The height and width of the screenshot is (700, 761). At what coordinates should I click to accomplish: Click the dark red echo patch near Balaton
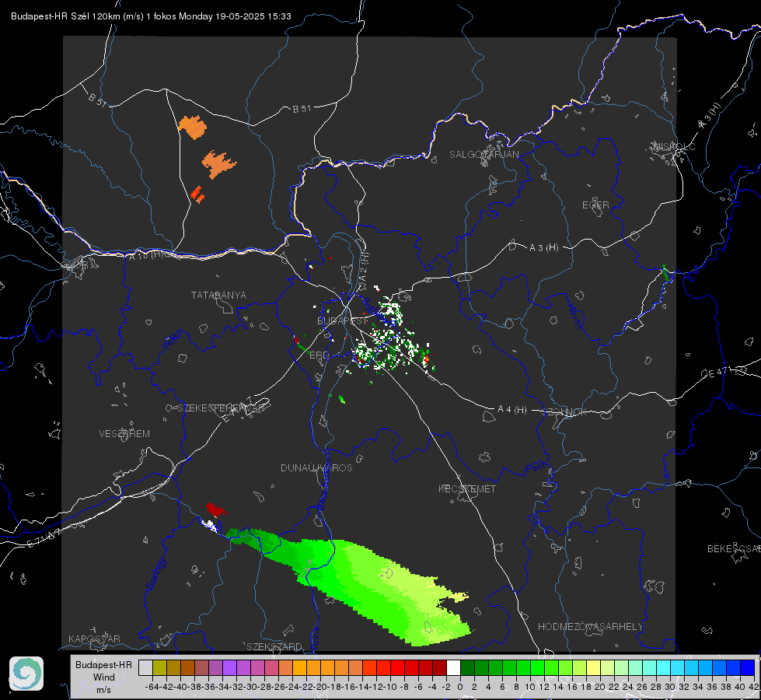pos(215,509)
